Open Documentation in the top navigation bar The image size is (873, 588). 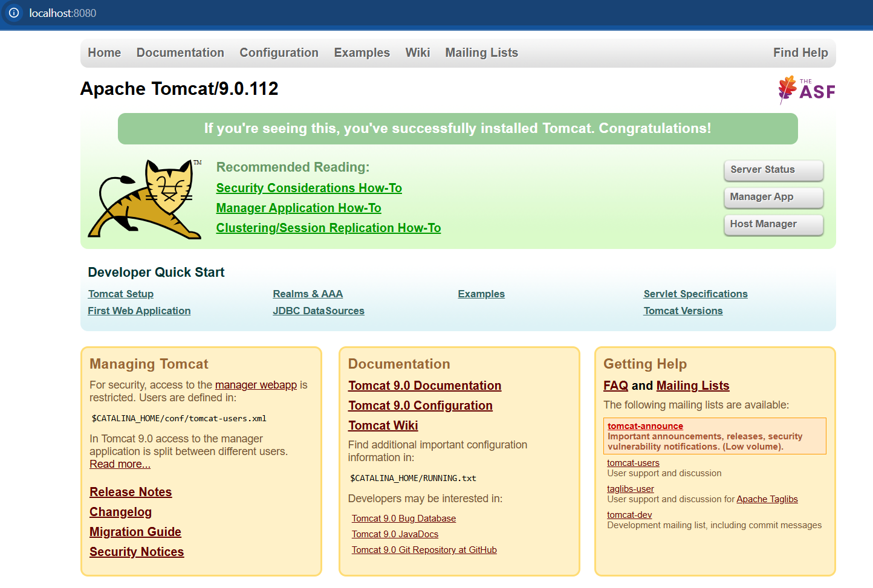click(180, 53)
